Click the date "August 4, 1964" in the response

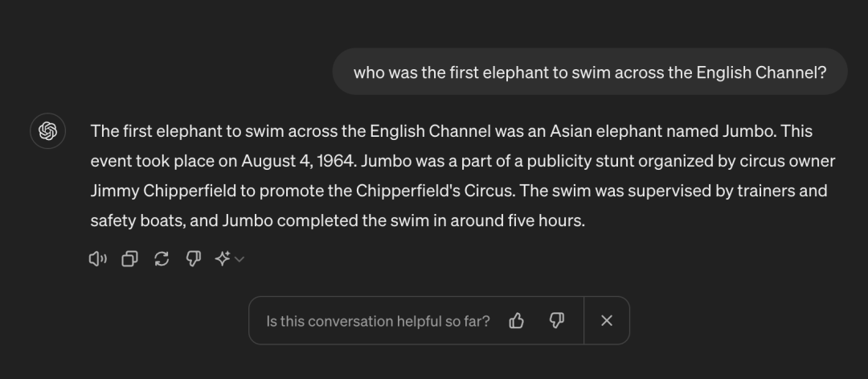click(x=298, y=161)
